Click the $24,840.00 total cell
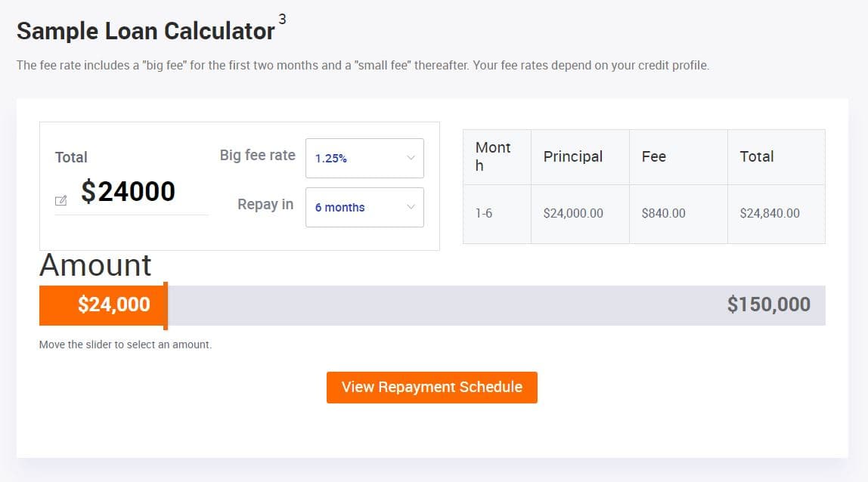This screenshot has width=868, height=482. click(x=769, y=213)
